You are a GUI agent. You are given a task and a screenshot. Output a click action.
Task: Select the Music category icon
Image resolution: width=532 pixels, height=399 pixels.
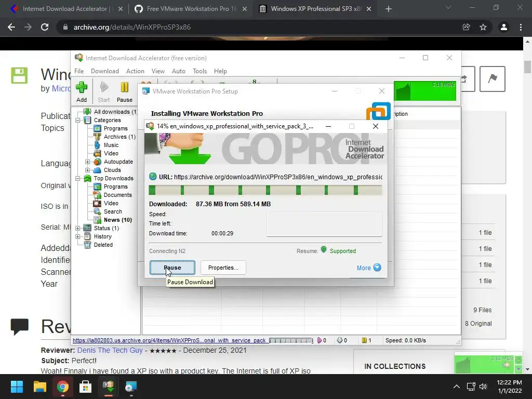[x=97, y=145]
